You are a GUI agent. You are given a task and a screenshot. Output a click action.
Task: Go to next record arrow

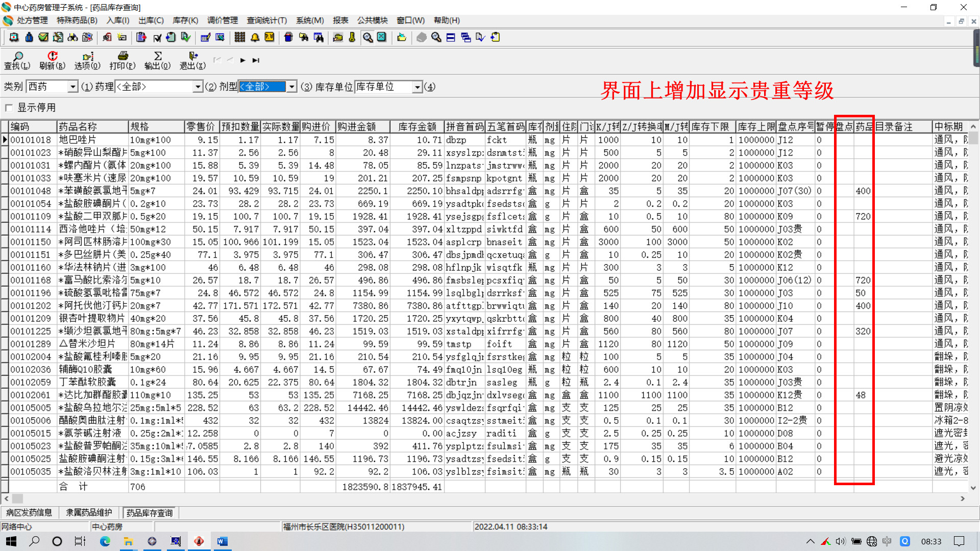243,60
